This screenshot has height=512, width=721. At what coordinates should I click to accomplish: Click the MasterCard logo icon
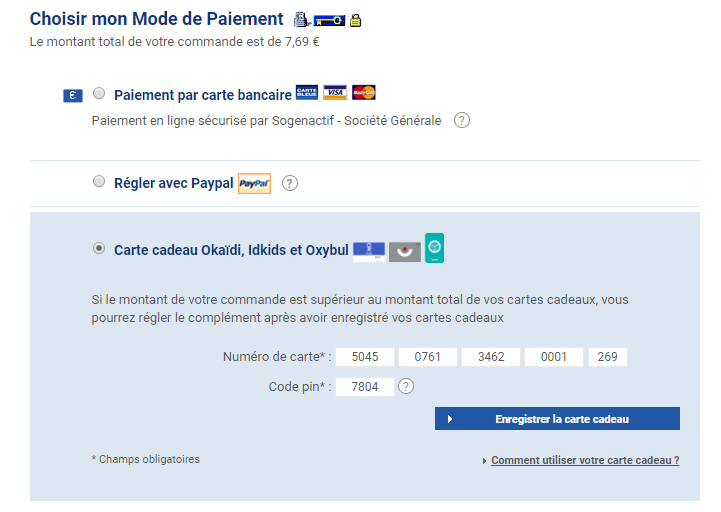point(364,92)
